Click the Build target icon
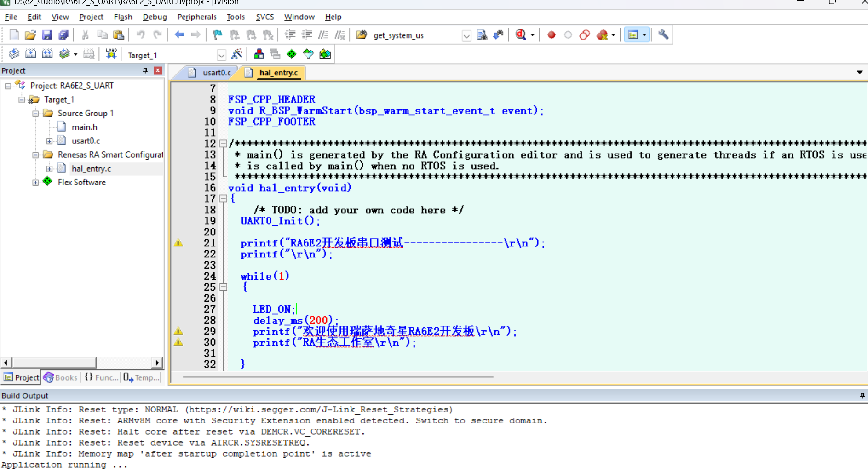868x469 pixels. click(x=31, y=54)
